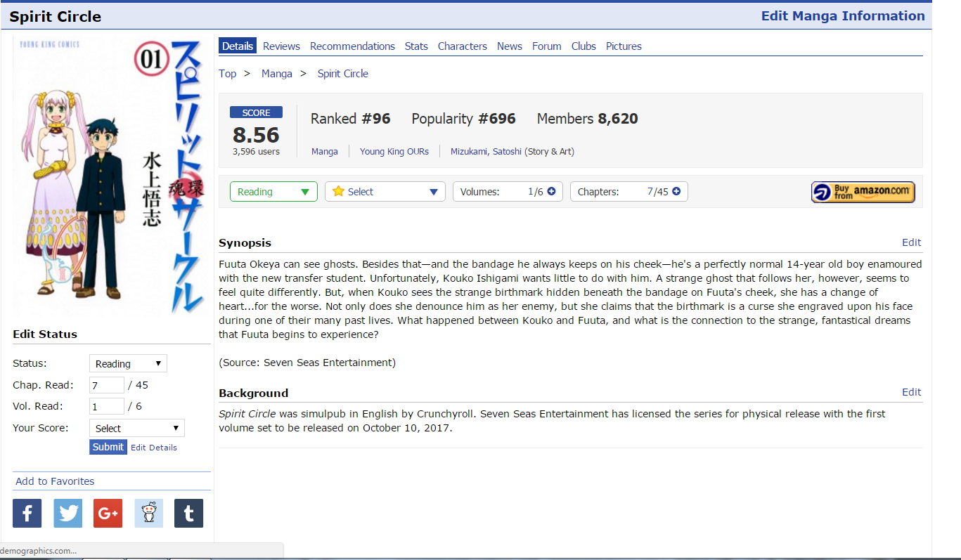
Task: Increment volumes read with plus icon
Action: point(551,192)
